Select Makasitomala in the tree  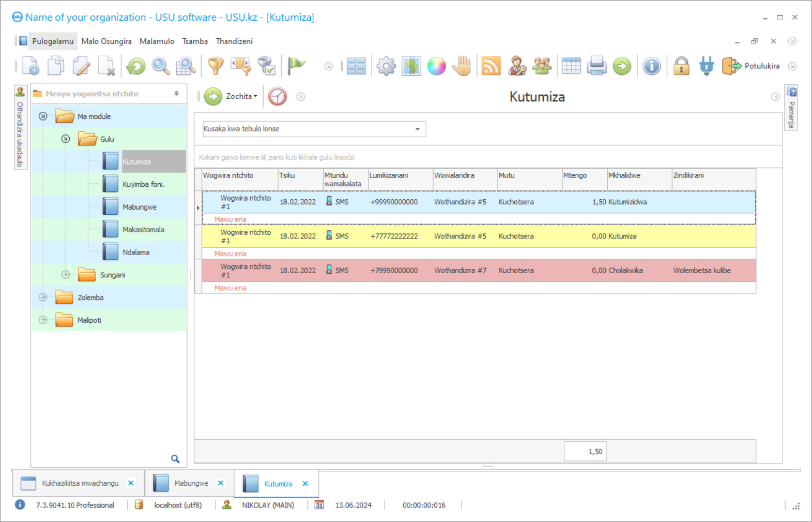pyautogui.click(x=143, y=230)
